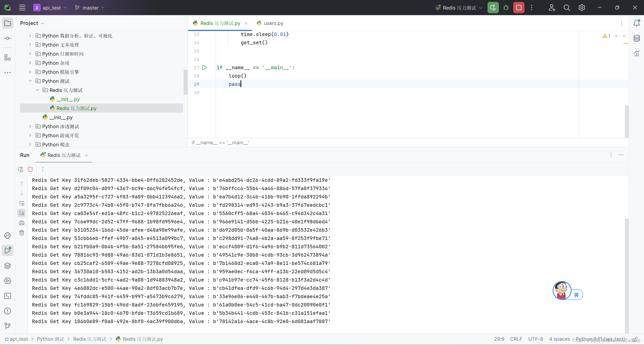Select the Redis 压力测试 run tab

tap(64, 155)
